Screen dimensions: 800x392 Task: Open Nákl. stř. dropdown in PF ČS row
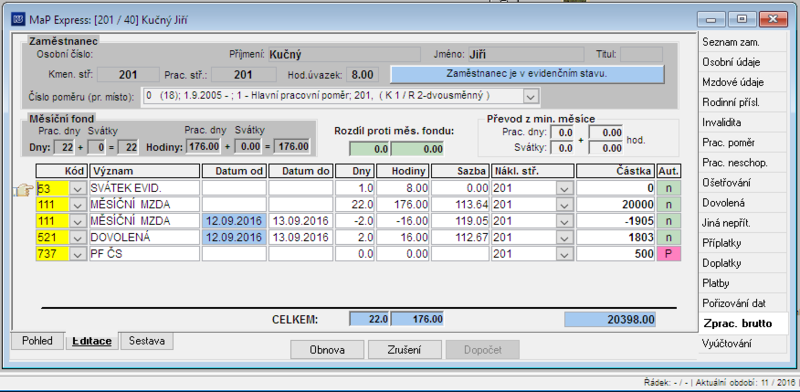pos(564,254)
